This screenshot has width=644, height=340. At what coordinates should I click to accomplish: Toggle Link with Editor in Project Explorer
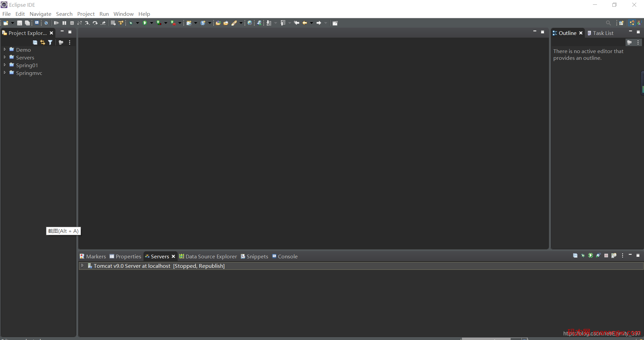(x=42, y=42)
